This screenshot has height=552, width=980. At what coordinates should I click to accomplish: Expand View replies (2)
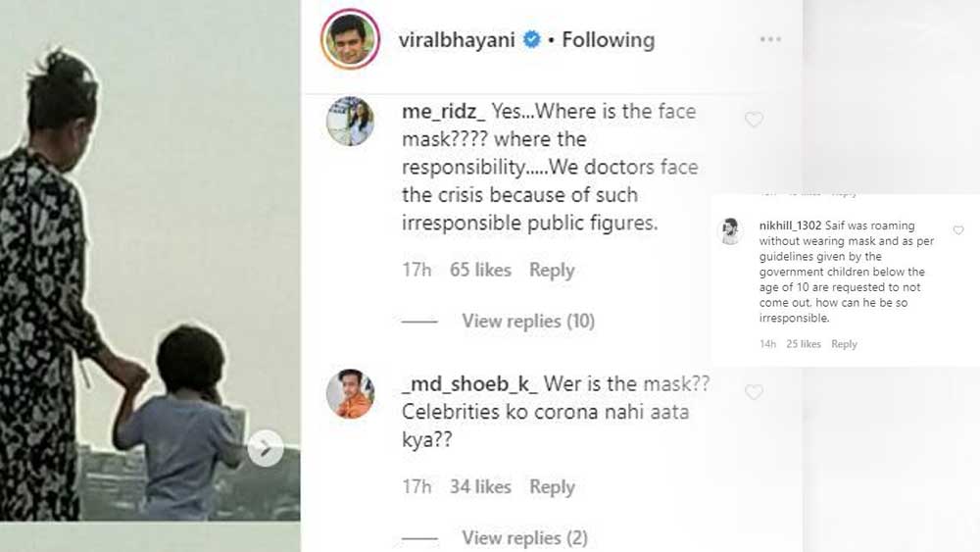click(x=524, y=537)
